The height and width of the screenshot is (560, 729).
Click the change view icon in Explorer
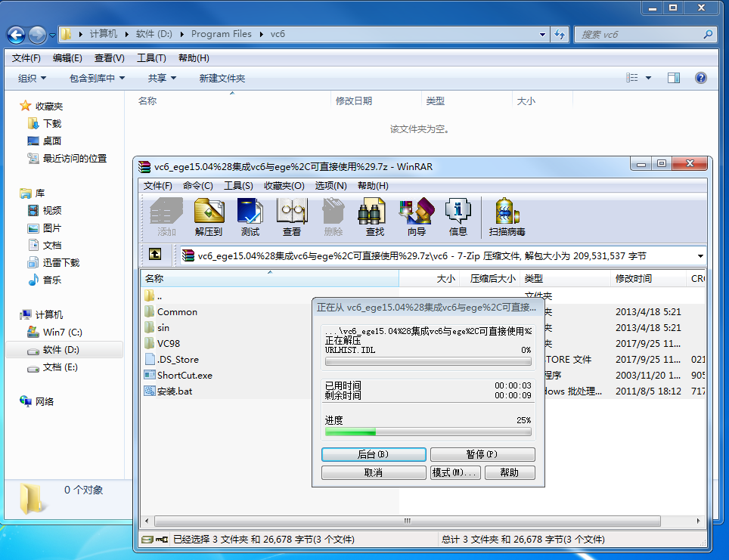pos(632,78)
